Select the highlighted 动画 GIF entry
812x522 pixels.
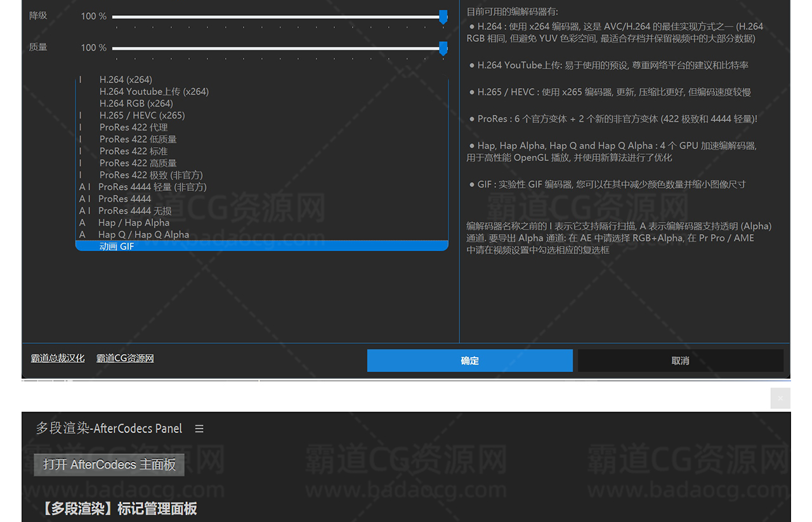click(117, 246)
